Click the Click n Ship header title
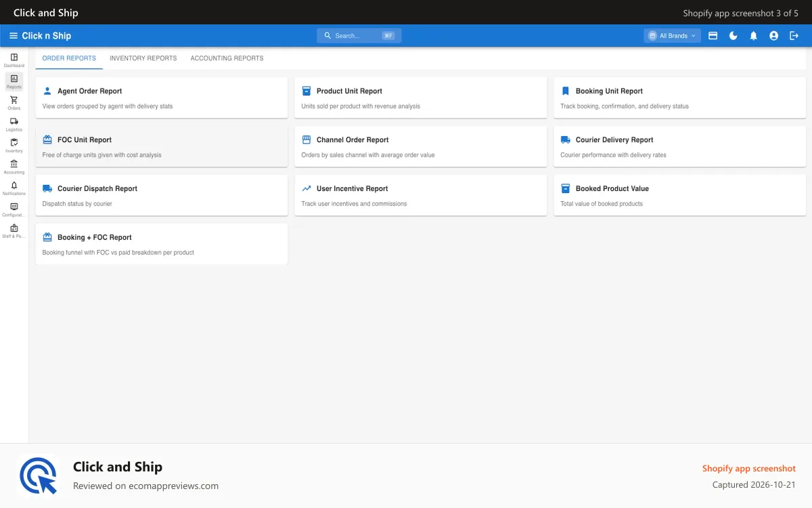 [47, 36]
